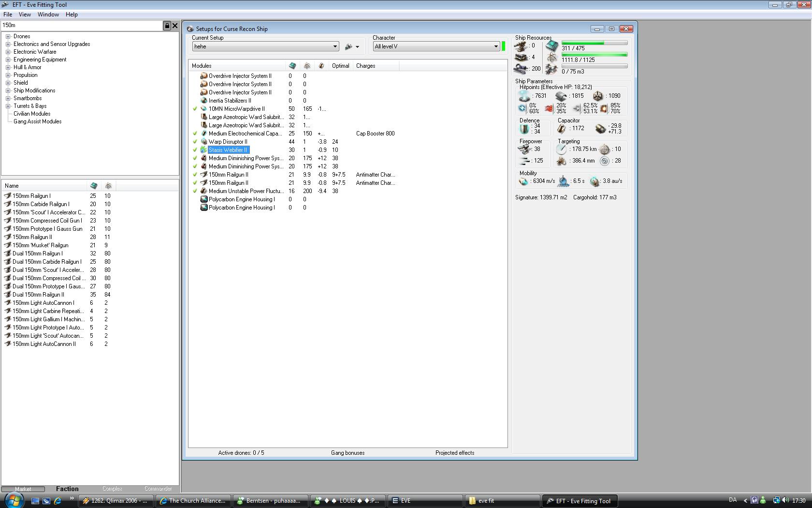Open the View menu
The image size is (812, 508).
25,15
